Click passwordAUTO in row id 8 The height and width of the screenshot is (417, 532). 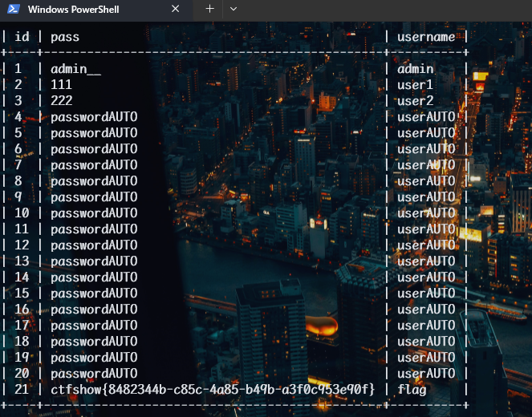pyautogui.click(x=94, y=181)
